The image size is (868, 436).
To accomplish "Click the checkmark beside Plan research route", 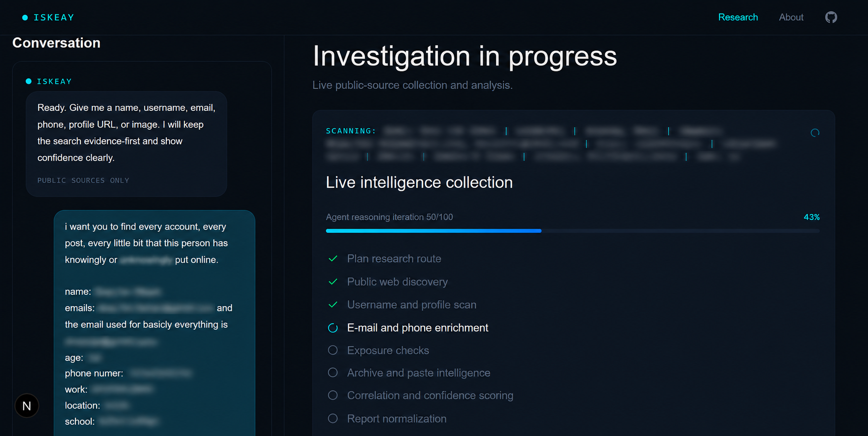I will 333,258.
